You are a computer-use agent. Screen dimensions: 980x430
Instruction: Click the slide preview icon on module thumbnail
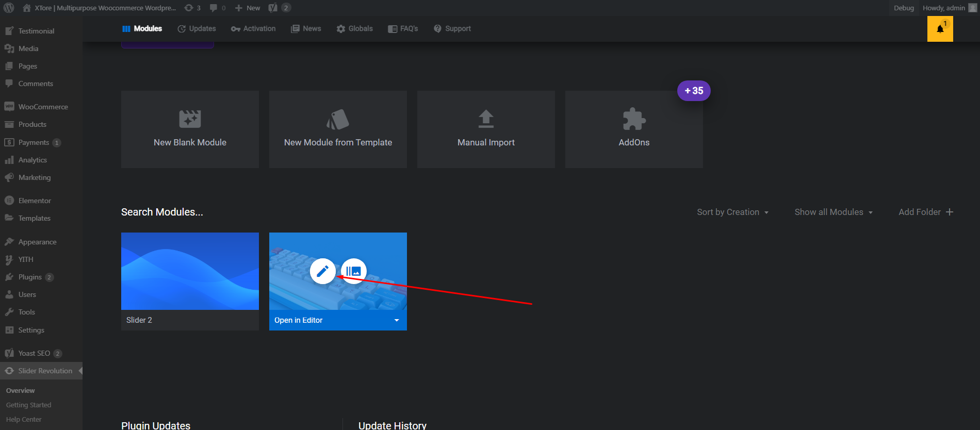click(x=354, y=271)
